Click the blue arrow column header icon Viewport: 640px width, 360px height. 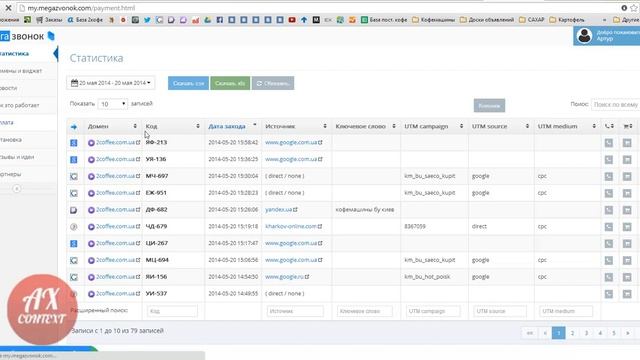pyautogui.click(x=73, y=127)
